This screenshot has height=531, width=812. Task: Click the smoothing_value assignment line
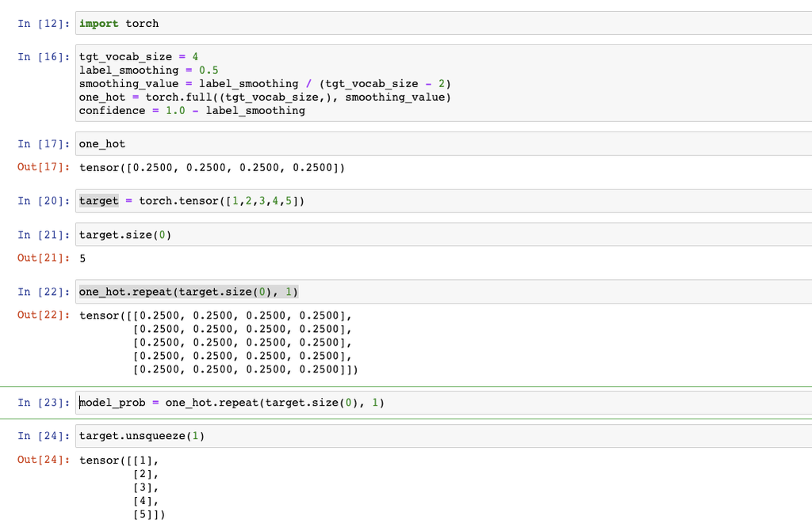(x=265, y=84)
